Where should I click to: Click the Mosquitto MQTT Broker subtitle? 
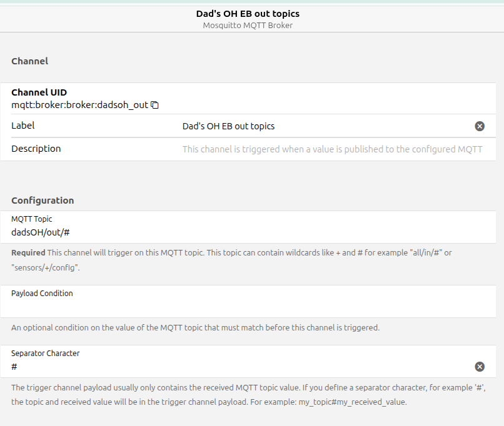pos(248,26)
